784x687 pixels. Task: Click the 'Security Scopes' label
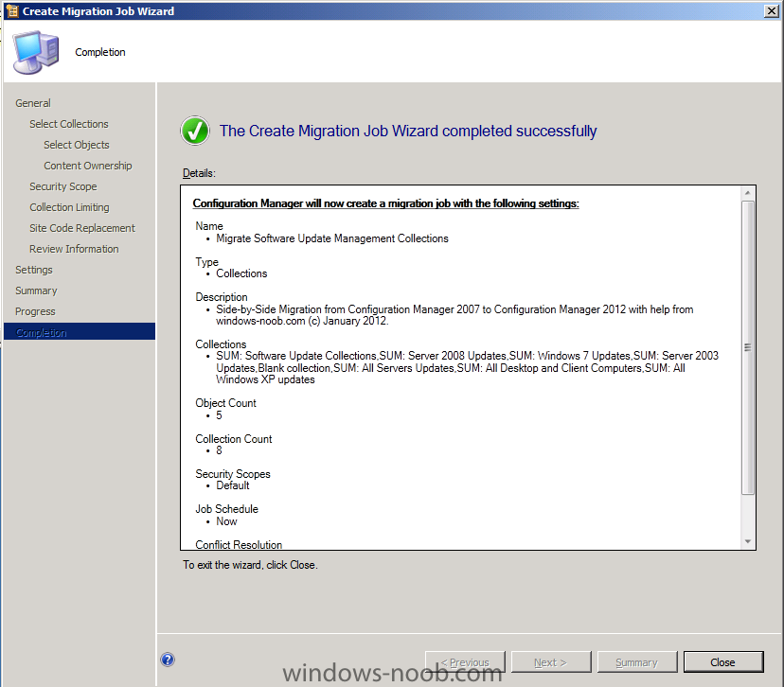click(x=233, y=474)
